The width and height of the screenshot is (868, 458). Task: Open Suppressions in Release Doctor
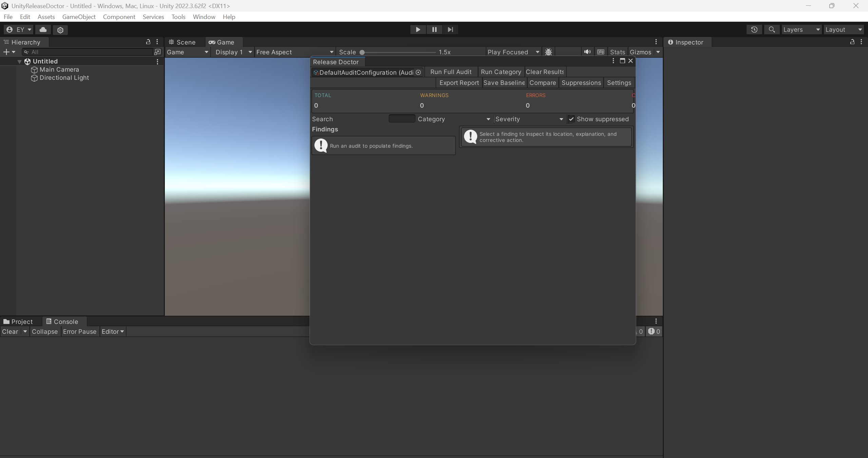click(x=581, y=83)
